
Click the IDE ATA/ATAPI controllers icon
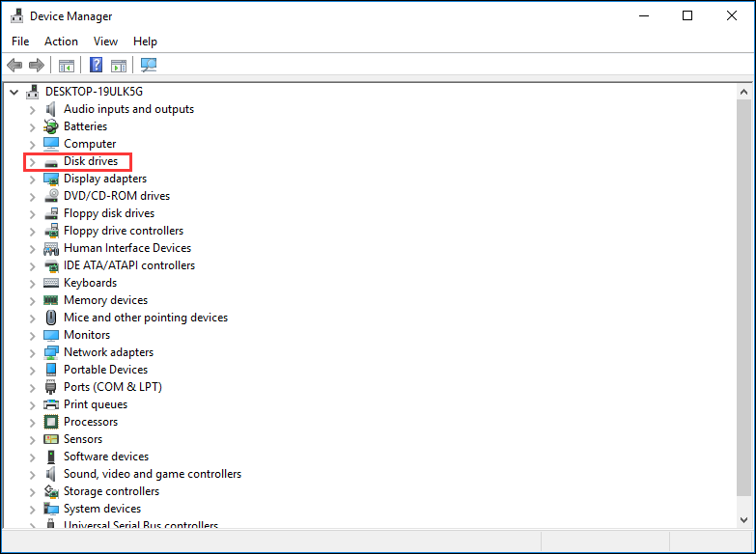click(x=50, y=265)
